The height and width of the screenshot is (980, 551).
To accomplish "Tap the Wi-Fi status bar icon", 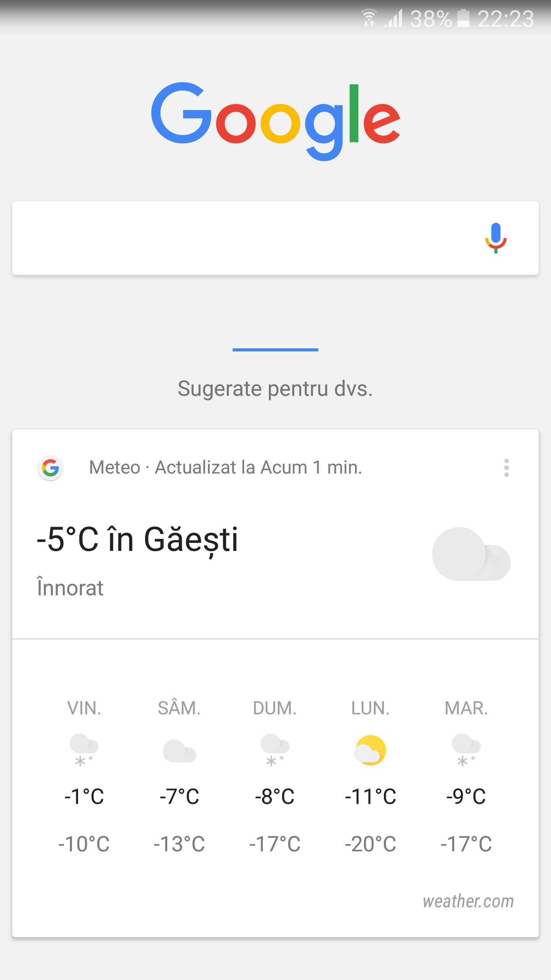I will coord(369,18).
